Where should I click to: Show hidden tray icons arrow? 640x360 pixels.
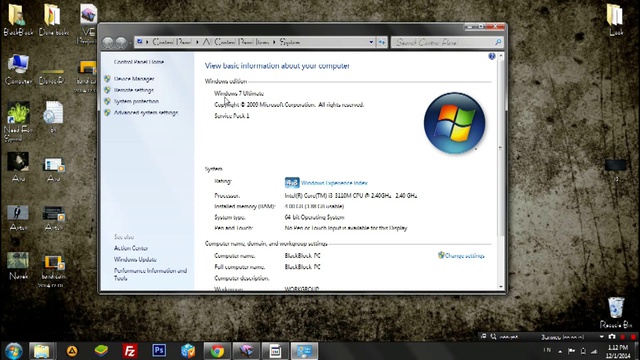click(x=560, y=351)
